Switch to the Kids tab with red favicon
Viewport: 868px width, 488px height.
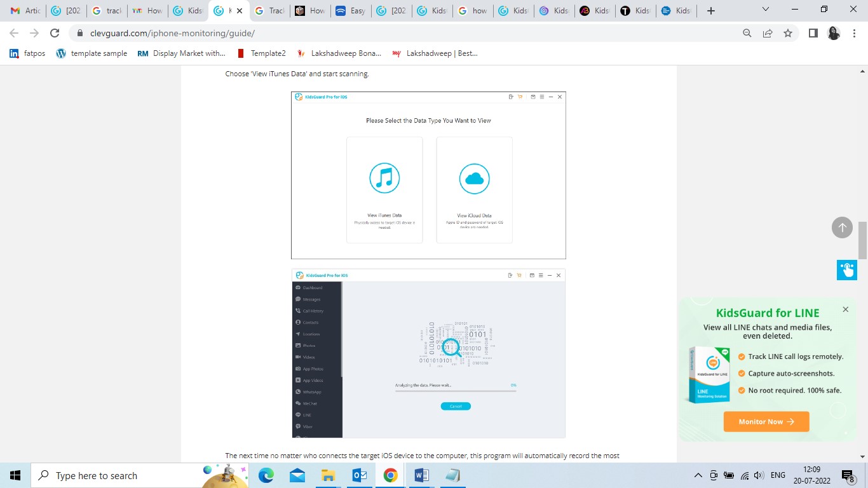[595, 11]
